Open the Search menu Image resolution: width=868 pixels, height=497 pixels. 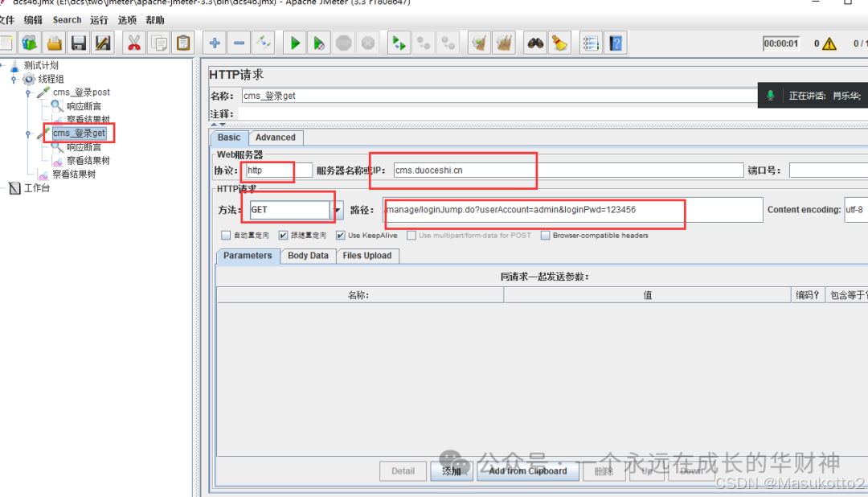(67, 20)
